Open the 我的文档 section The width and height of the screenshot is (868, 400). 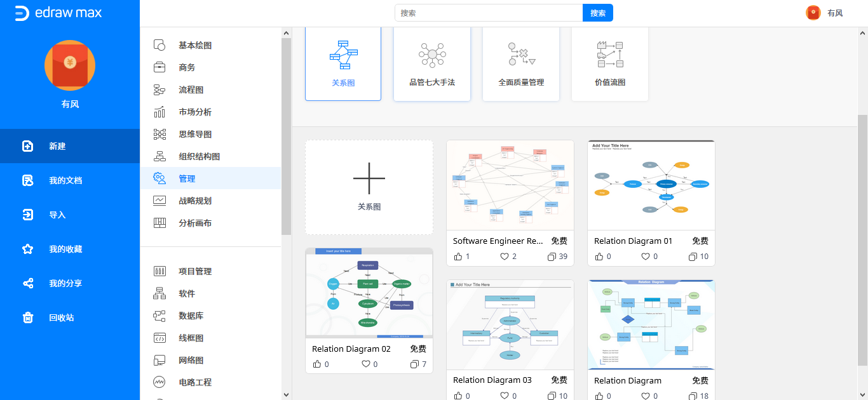(x=65, y=180)
